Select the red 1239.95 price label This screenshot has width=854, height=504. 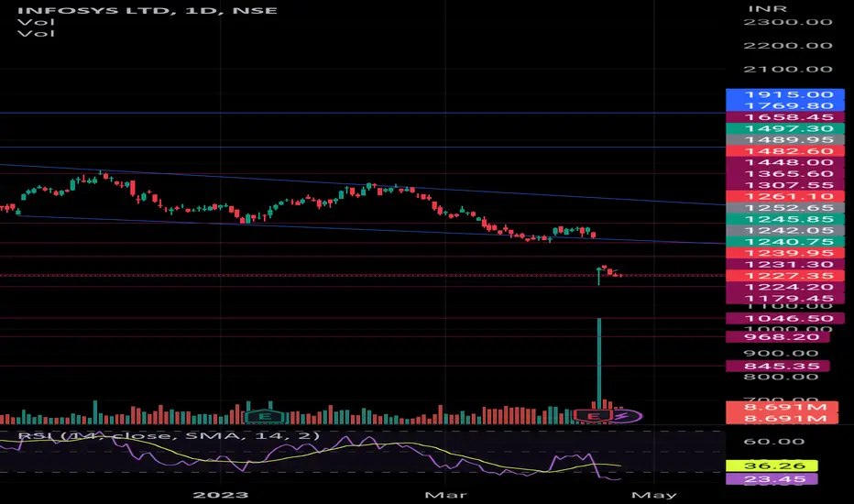click(x=785, y=253)
